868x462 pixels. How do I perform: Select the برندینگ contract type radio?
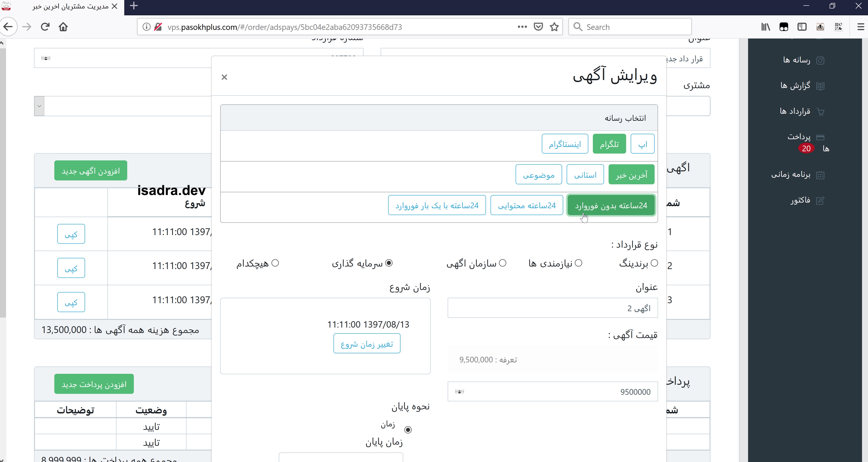[654, 263]
